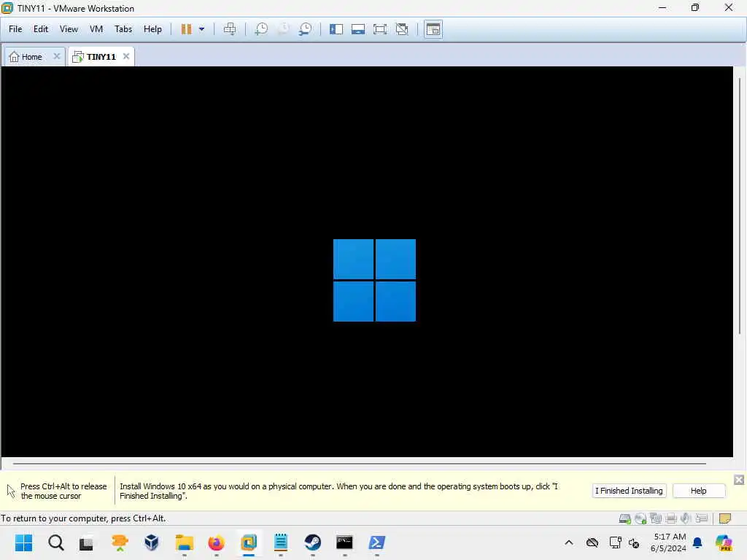The height and width of the screenshot is (560, 747).
Task: Open the Edit menu
Action: tap(41, 29)
